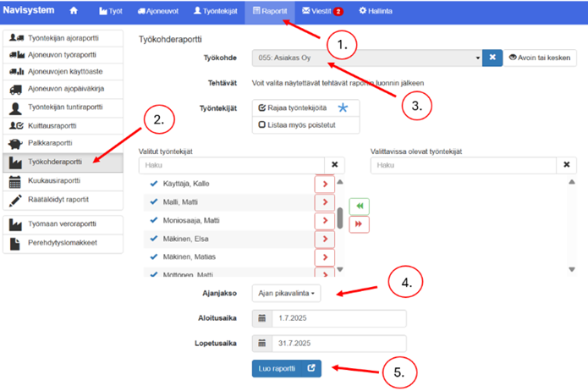The image size is (588, 391).
Task: Open the calendar icon beside Aloitusaika
Action: coord(261,318)
